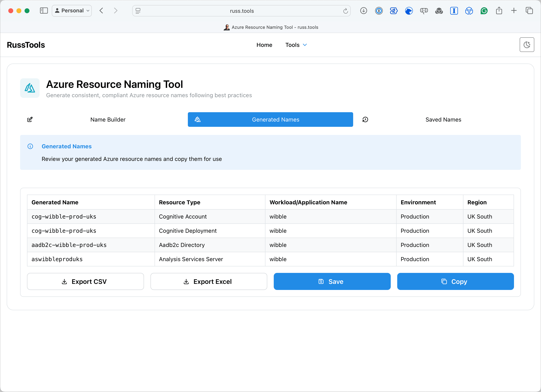Open the Grammarly extension icon
The image size is (541, 392).
point(484,11)
